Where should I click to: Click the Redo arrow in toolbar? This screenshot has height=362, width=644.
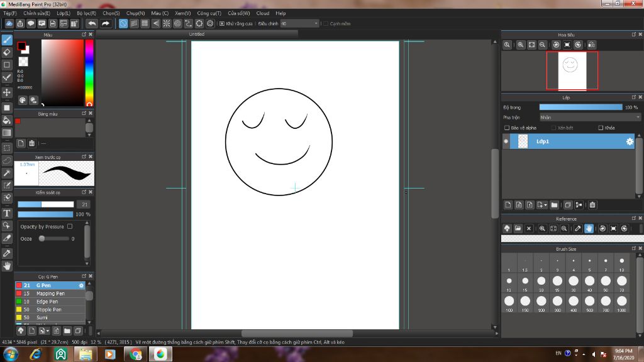point(106,23)
